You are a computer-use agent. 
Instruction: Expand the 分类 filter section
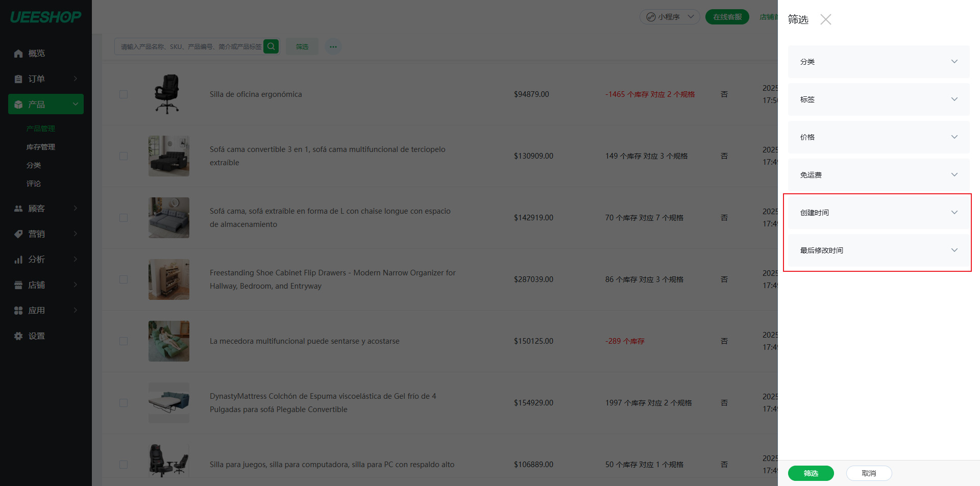pyautogui.click(x=878, y=62)
